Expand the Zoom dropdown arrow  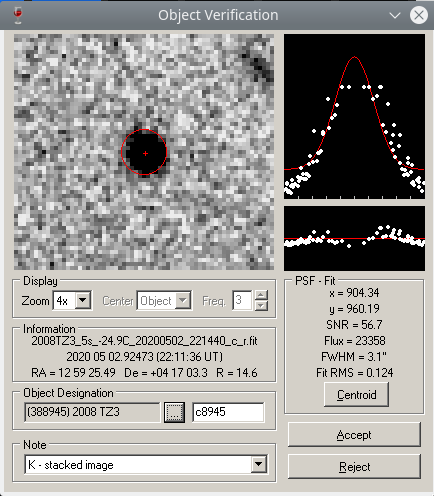83,300
